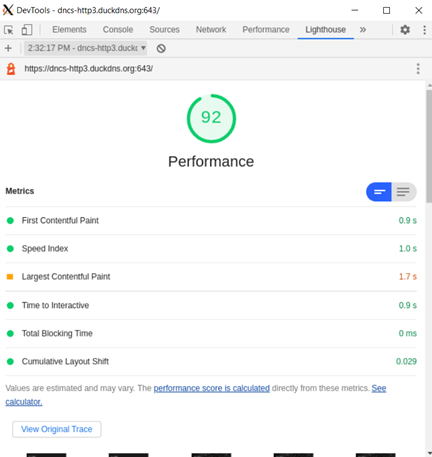Viewport: 432px width, 457px height.
Task: Click the plus icon for new report
Action: click(x=8, y=48)
